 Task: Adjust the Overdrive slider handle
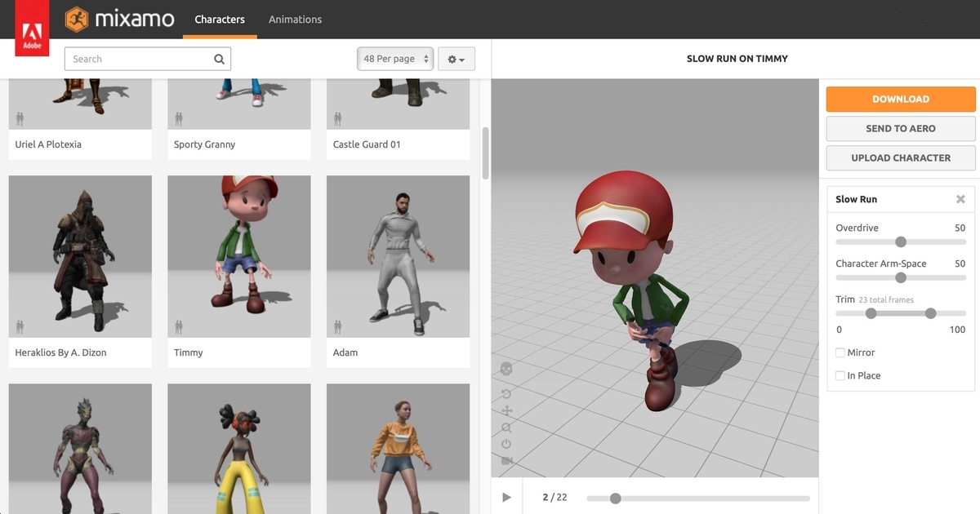tap(901, 241)
